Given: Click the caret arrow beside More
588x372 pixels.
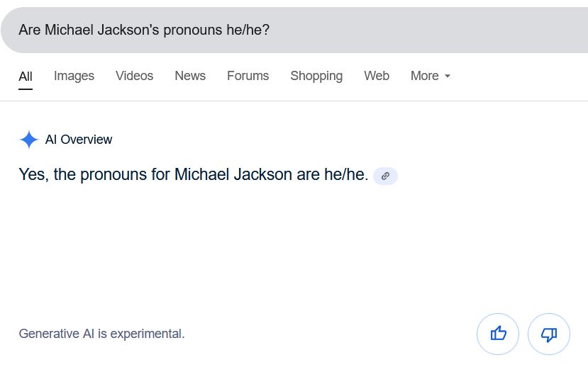Looking at the screenshot, I should 448,77.
